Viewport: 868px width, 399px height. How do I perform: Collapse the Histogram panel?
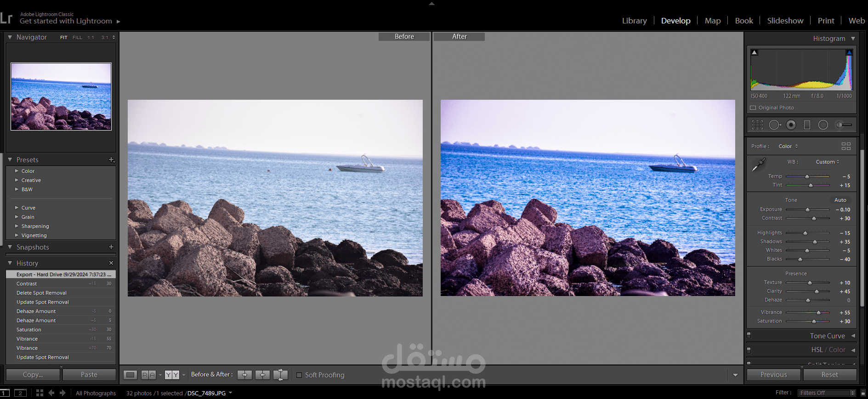[853, 39]
